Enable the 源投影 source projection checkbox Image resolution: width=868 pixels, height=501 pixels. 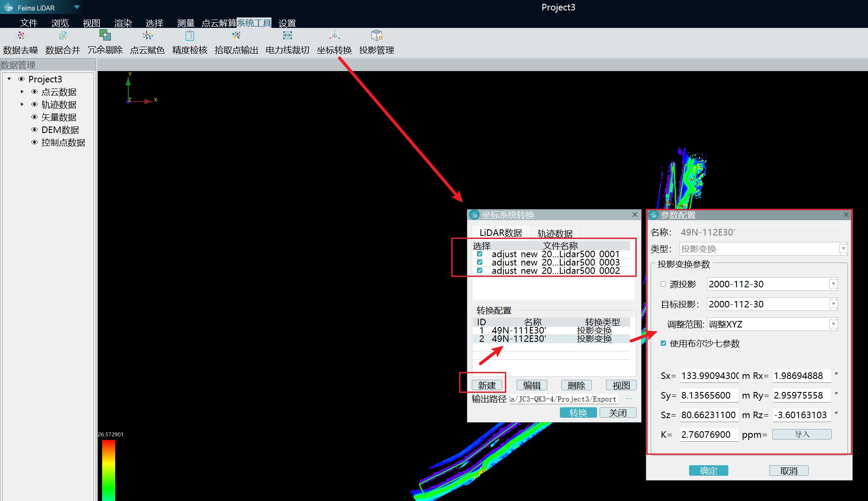(663, 284)
